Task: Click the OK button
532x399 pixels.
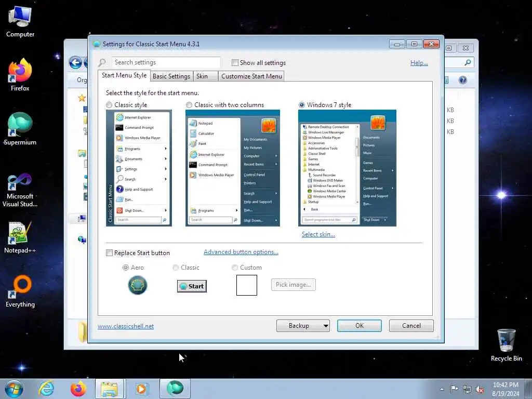Action: 360,326
